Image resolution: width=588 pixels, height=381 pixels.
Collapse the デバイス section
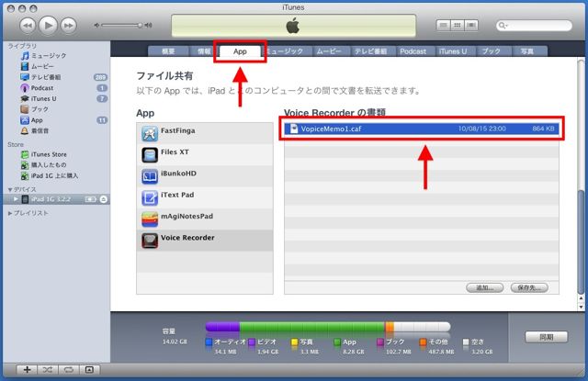[10, 189]
